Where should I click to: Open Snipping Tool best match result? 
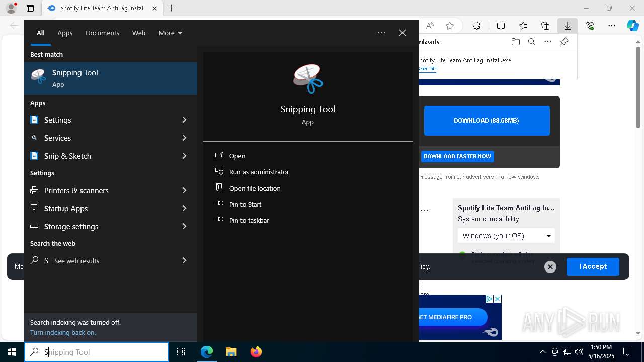click(111, 78)
